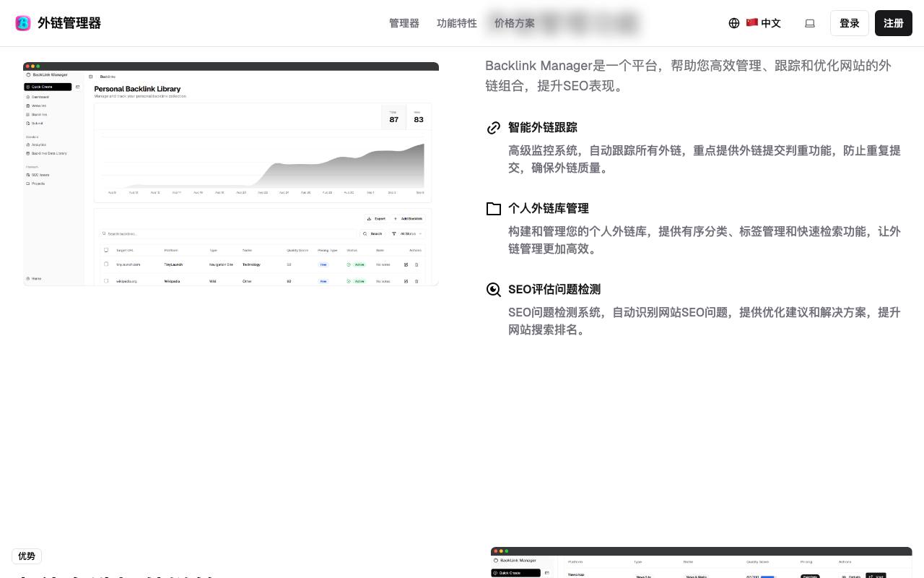Click the paragraph starting 构建和管理您的个人外链库
This screenshot has height=578, width=924.
coord(705,240)
